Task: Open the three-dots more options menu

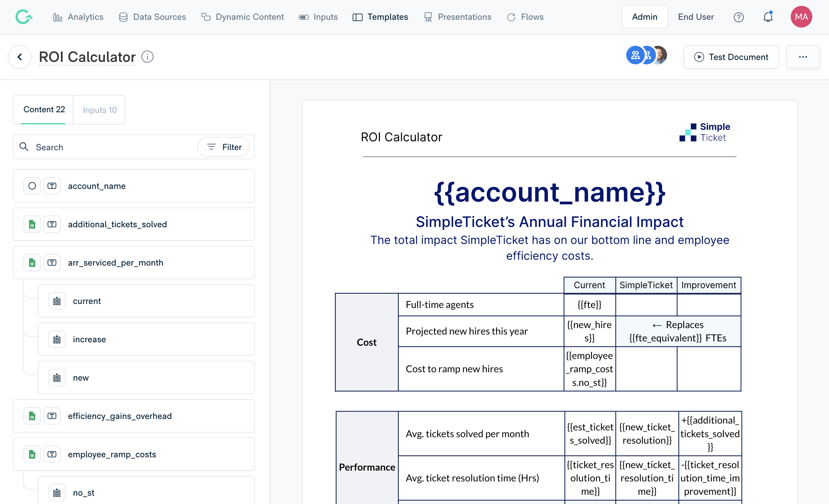Action: click(802, 57)
